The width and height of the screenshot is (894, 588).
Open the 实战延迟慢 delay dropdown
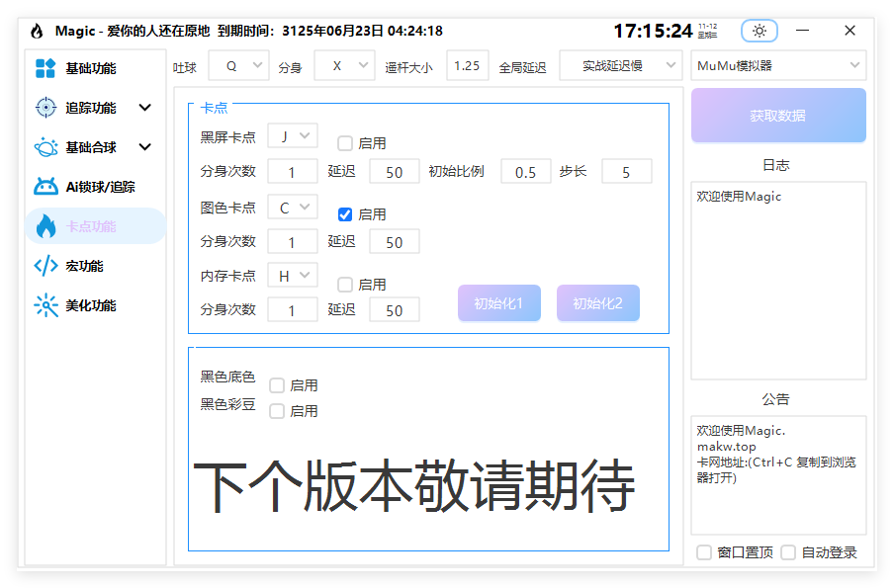click(620, 65)
